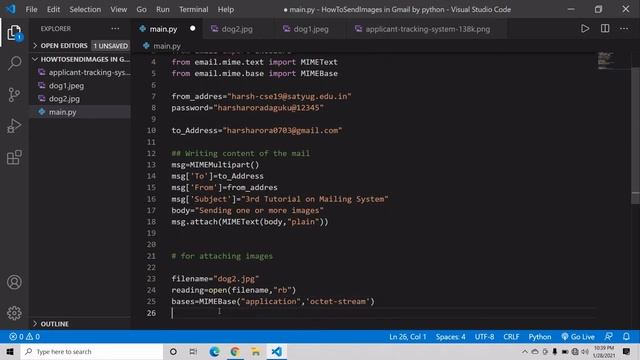Open editor More Actions ellipsis
Viewport: 640px width, 360px height.
click(x=624, y=29)
